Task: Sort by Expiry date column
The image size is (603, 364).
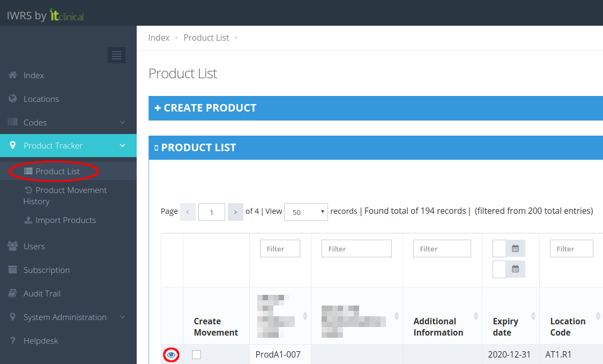Action: pos(533,316)
